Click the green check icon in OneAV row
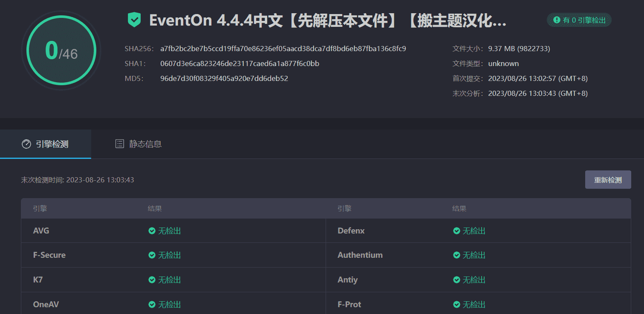Screen dimensions: 644x314 [152, 305]
